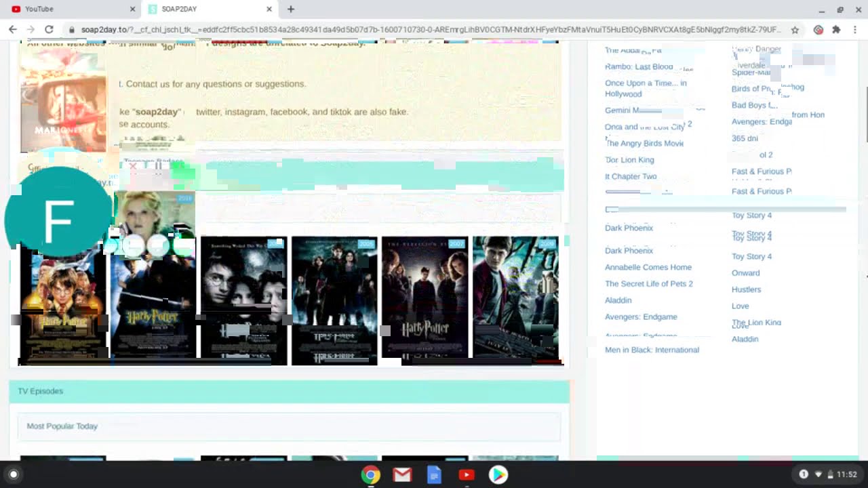868x488 pixels.
Task: Open the Rambo: Last Blood link
Action: (639, 66)
